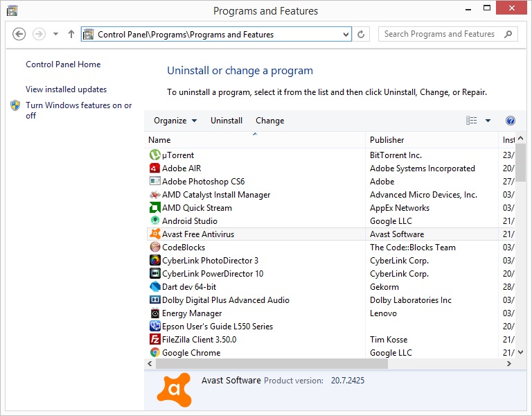The image size is (532, 416).
Task: Select the CodeBlocks program name
Action: [184, 248]
